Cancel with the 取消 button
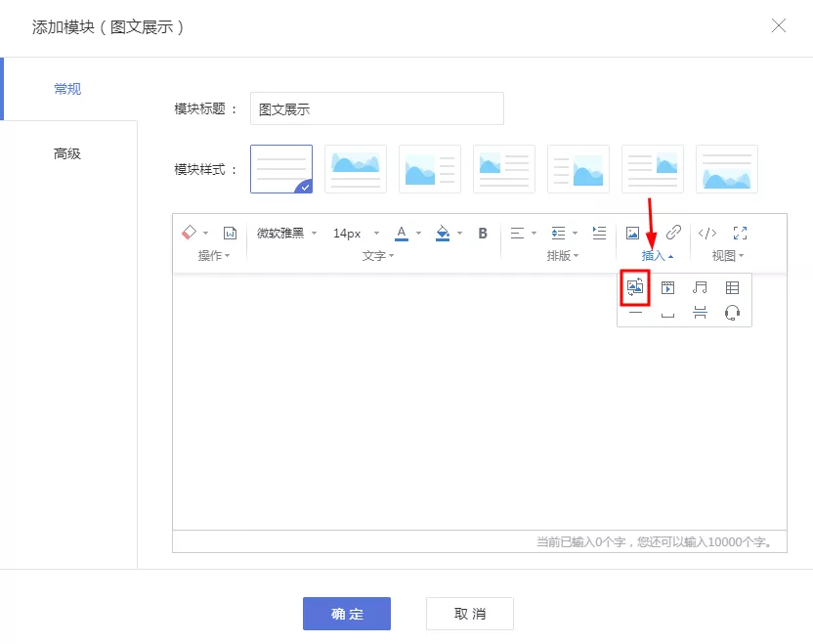The image size is (813, 644). [x=470, y=614]
